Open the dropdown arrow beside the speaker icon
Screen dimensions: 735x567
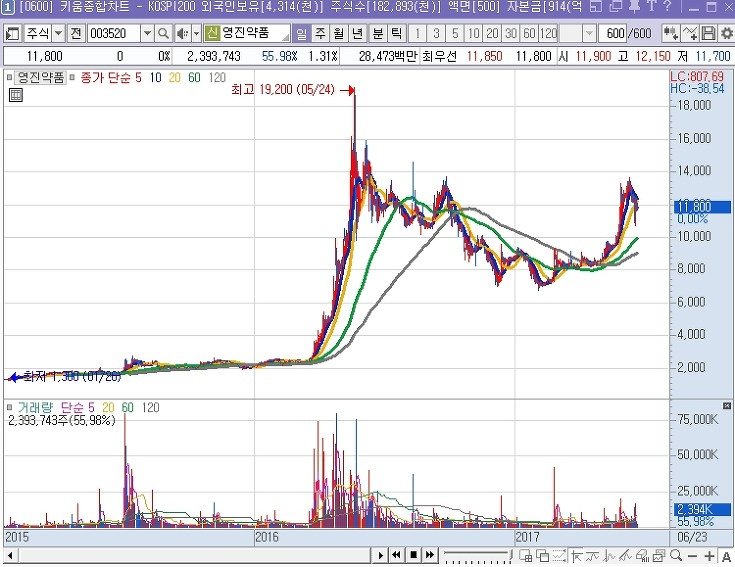click(196, 33)
